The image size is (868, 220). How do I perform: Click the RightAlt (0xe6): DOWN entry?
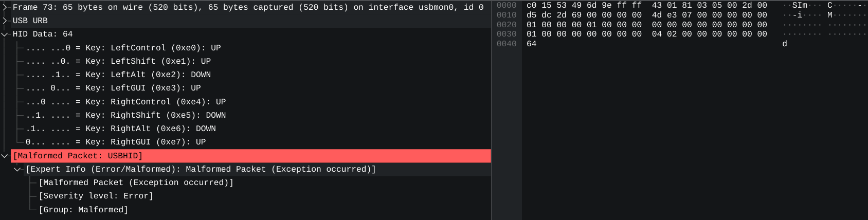click(121, 129)
